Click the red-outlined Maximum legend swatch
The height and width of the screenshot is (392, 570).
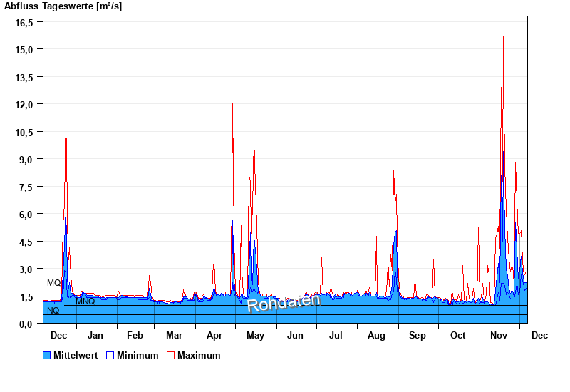[170, 355]
